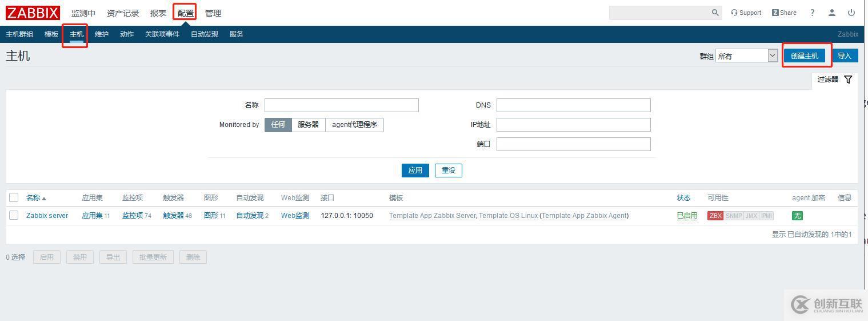This screenshot has width=868, height=321.
Task: Focus the 端口 filter input
Action: click(574, 144)
